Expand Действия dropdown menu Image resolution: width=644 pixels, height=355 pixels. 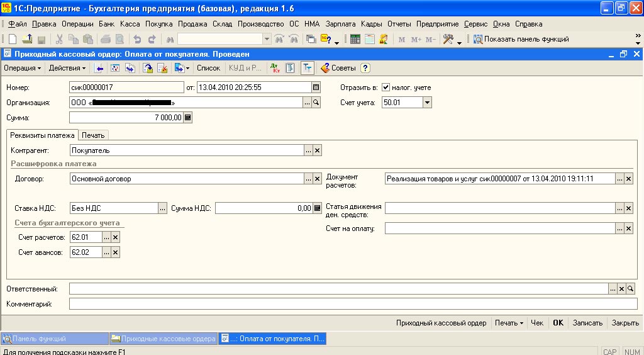(x=67, y=68)
